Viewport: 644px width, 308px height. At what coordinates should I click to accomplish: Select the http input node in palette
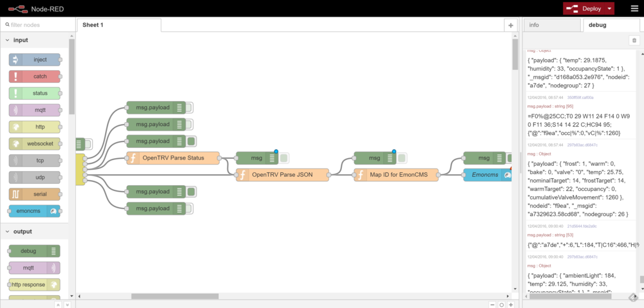tap(35, 127)
